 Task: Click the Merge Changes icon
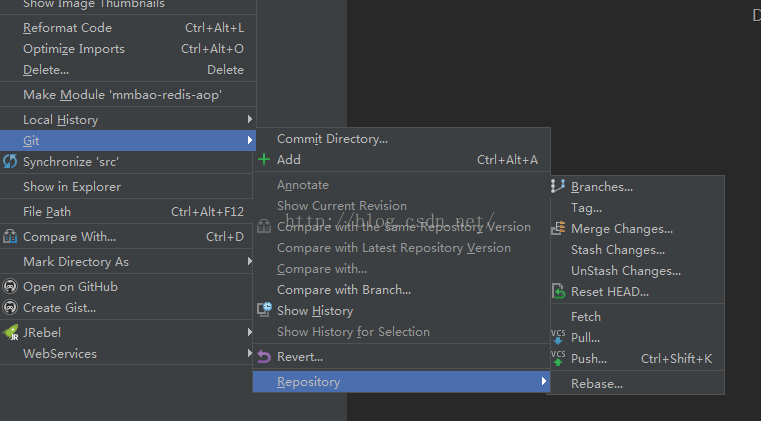558,229
